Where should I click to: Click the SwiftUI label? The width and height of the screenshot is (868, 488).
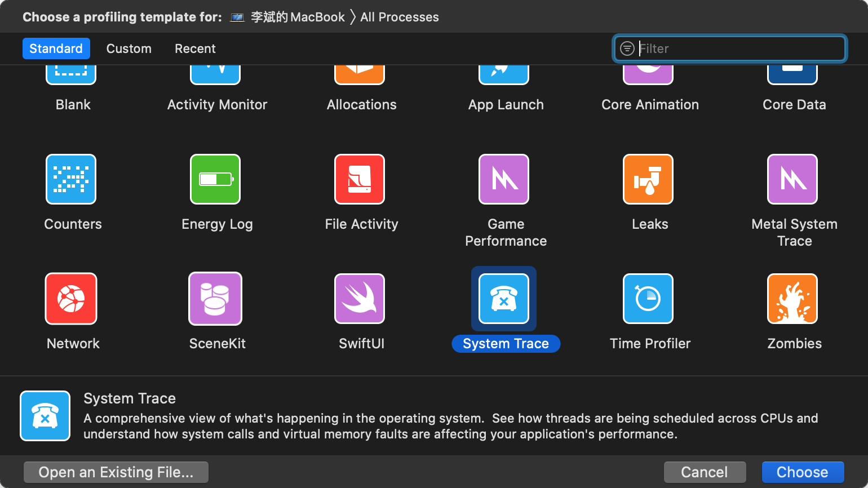click(x=362, y=344)
